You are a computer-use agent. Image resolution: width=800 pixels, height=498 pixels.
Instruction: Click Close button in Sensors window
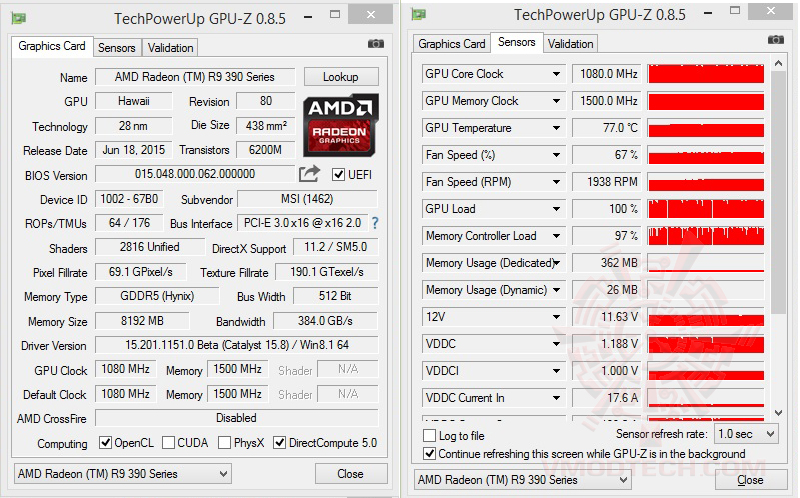click(x=751, y=480)
